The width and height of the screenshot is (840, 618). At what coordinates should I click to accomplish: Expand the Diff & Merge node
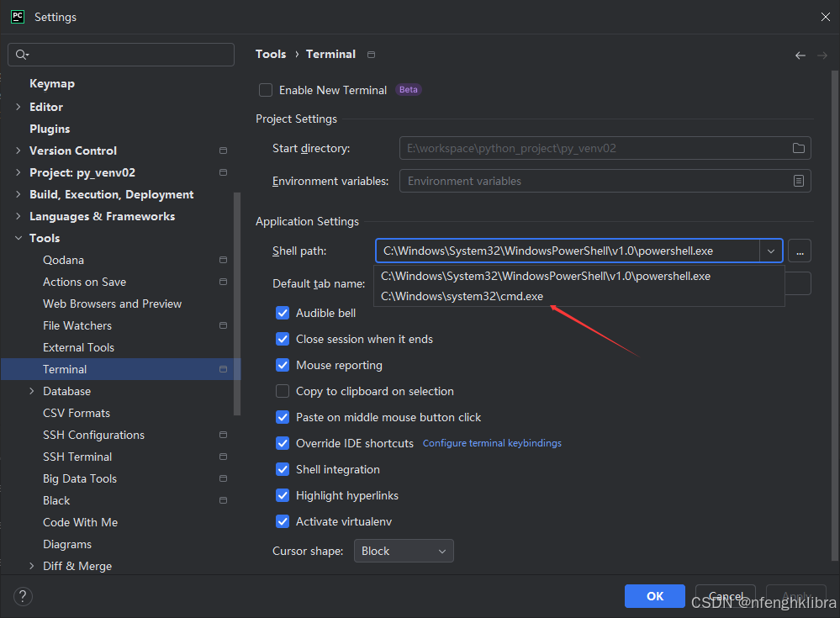32,566
